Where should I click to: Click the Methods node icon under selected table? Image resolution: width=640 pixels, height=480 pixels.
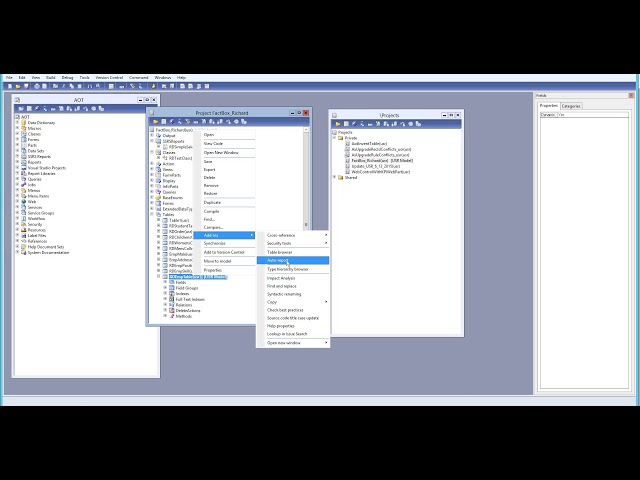click(172, 316)
